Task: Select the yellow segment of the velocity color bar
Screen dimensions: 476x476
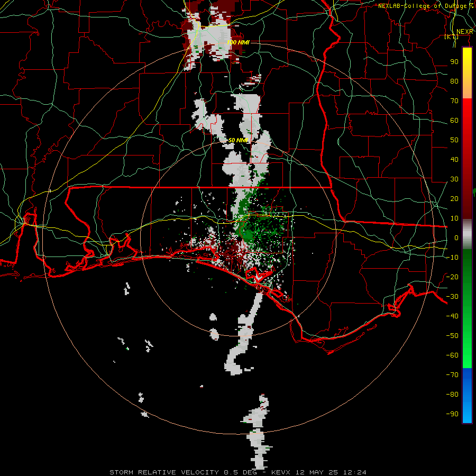Action: click(x=467, y=73)
